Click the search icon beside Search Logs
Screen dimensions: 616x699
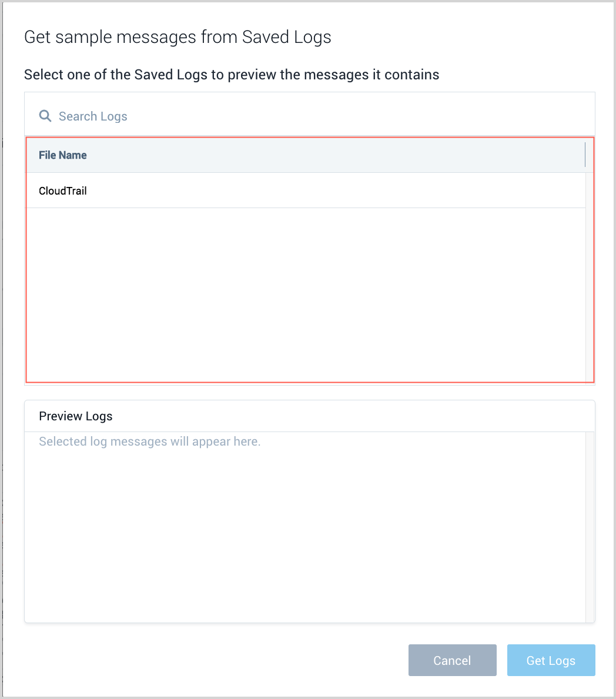pos(45,116)
